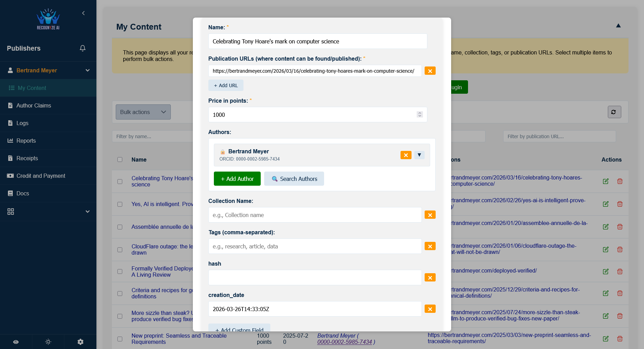Delete the More sizzle than steak row
The height and width of the screenshot is (349, 644).
click(x=620, y=316)
